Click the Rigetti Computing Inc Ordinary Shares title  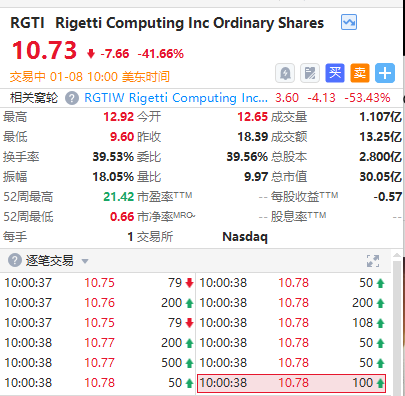[189, 23]
